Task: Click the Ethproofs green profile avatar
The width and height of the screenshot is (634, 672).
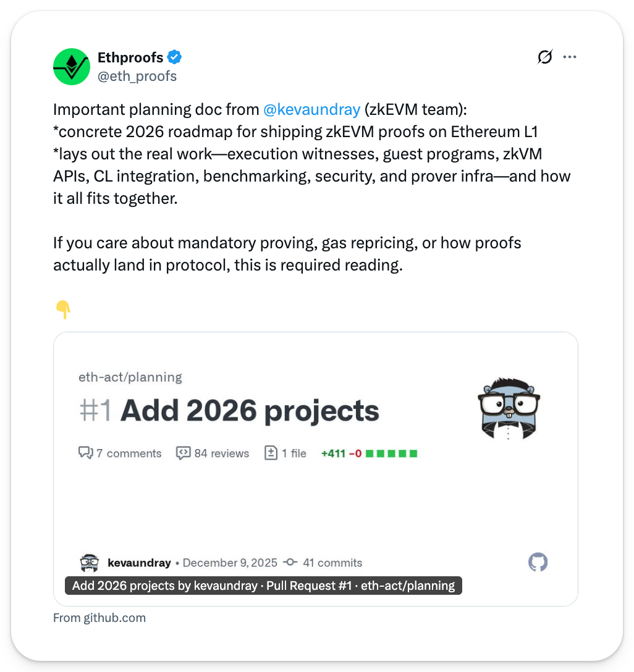Action: pyautogui.click(x=72, y=67)
